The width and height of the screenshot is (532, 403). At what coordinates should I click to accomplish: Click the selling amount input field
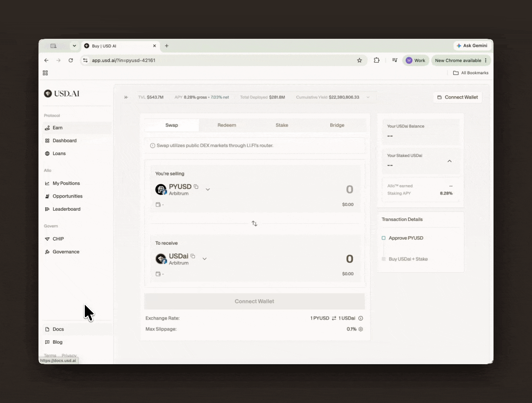(x=350, y=190)
